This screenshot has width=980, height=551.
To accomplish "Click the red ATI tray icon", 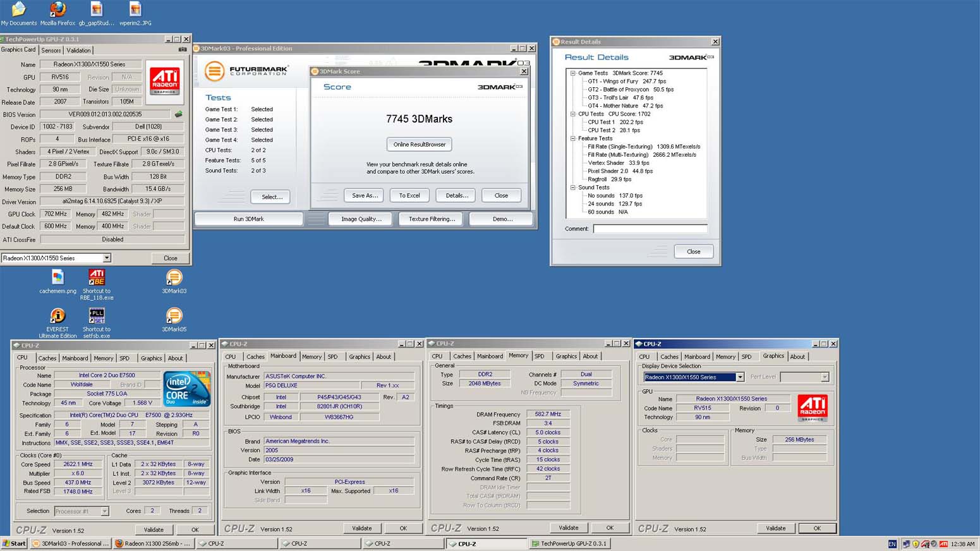I will click(x=943, y=544).
